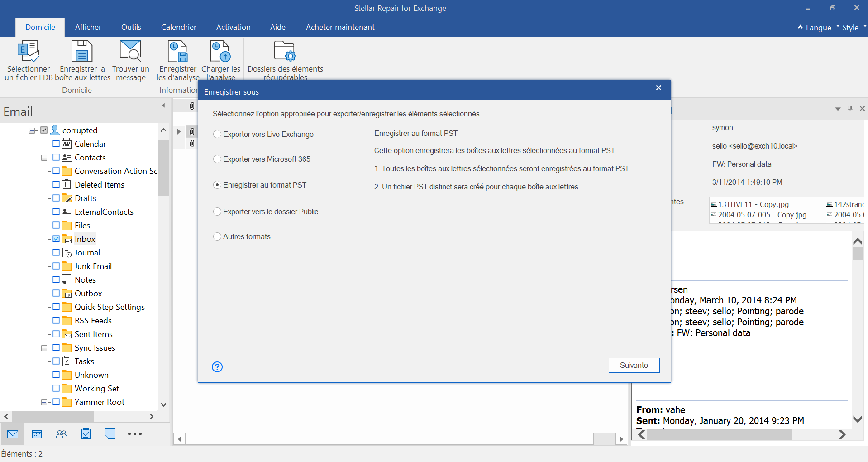This screenshot has height=462, width=868.
Task: Click Charger les l'analyse icon
Action: pyautogui.click(x=221, y=51)
